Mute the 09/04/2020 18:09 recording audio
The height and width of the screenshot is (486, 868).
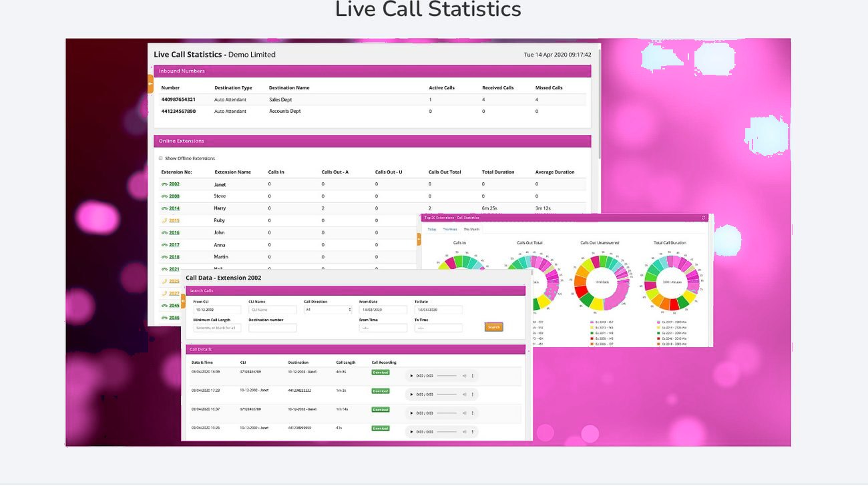tap(464, 376)
